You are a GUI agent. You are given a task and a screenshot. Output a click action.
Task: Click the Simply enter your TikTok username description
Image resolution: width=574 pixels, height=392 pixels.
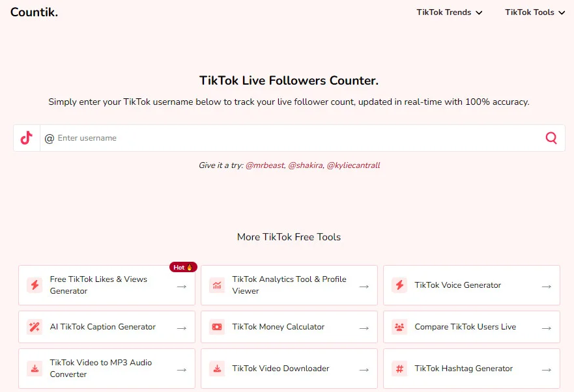[289, 102]
